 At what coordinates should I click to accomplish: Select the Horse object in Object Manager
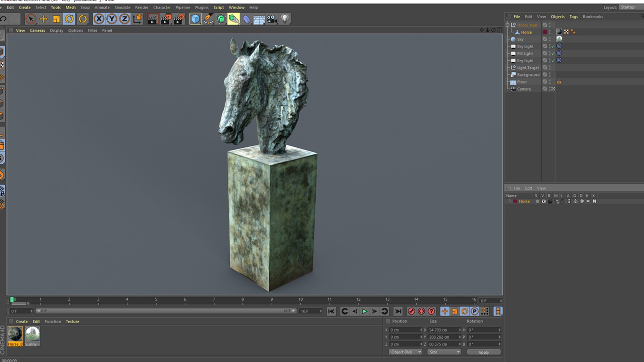point(526,32)
